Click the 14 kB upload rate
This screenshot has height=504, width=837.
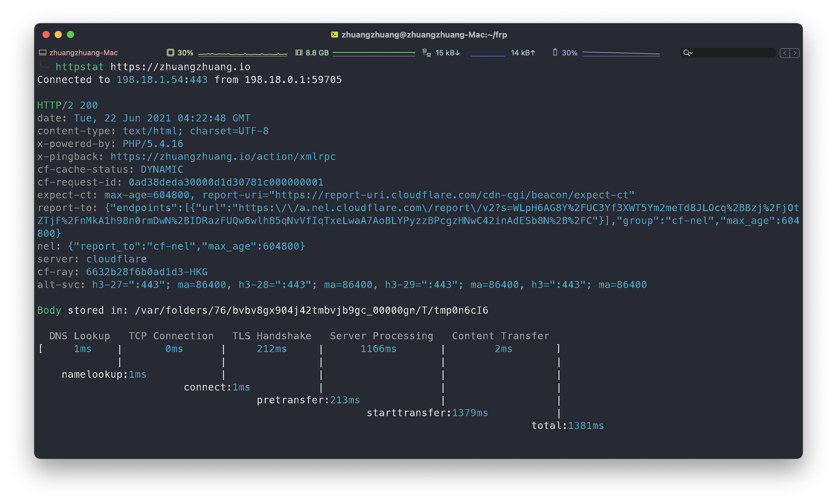coord(523,53)
